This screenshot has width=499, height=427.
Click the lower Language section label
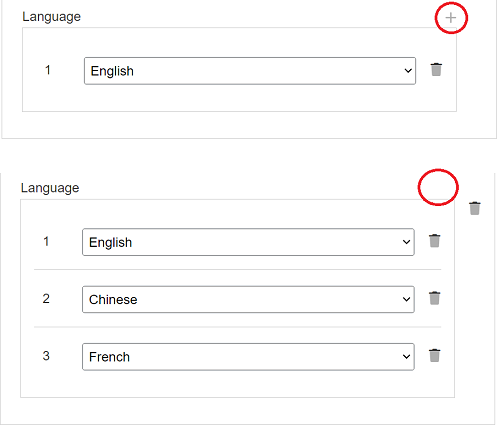point(50,188)
